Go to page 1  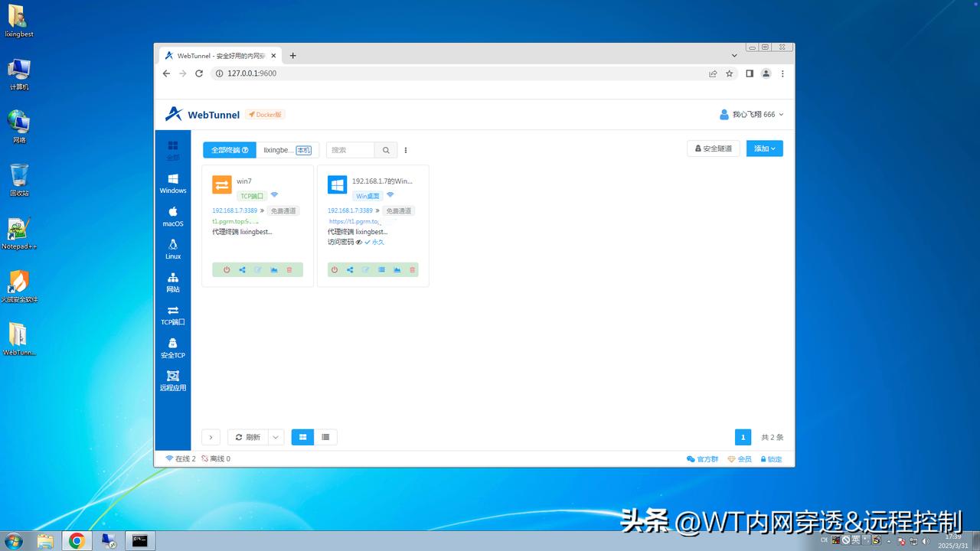coord(743,437)
